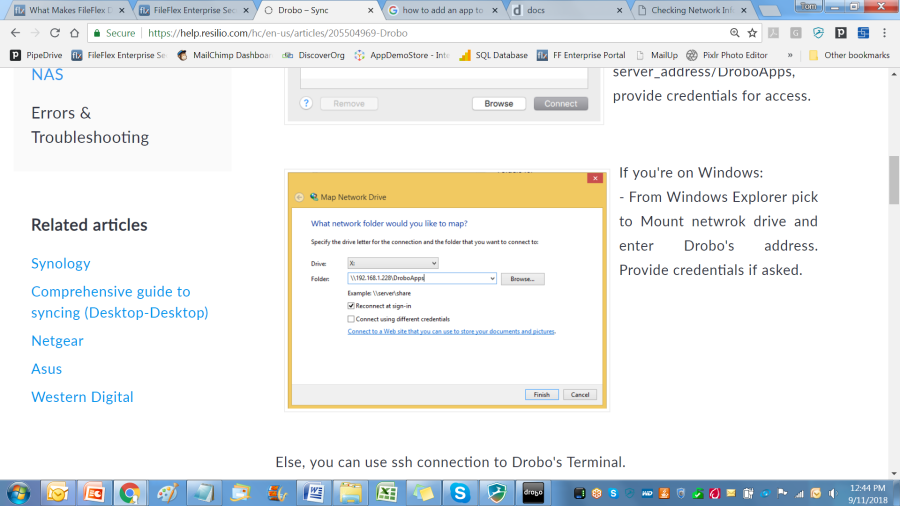
Task: Open Excel from the taskbar
Action: tap(387, 493)
